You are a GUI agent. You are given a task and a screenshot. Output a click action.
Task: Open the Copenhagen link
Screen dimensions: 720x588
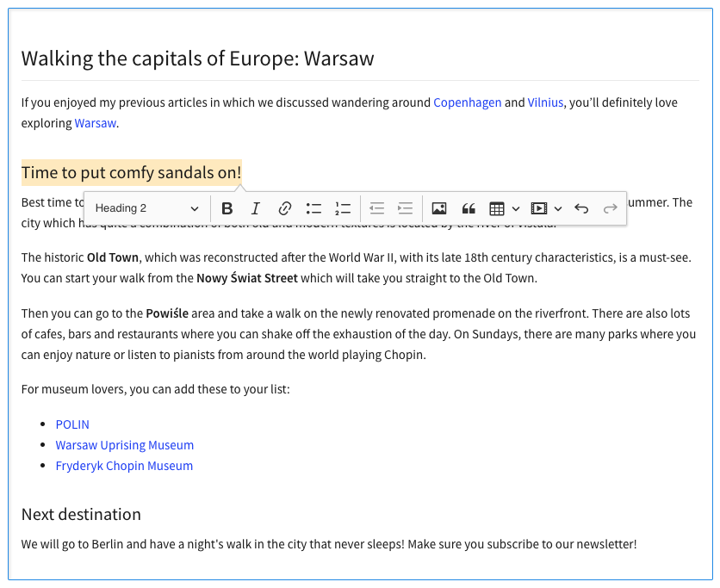tap(467, 102)
